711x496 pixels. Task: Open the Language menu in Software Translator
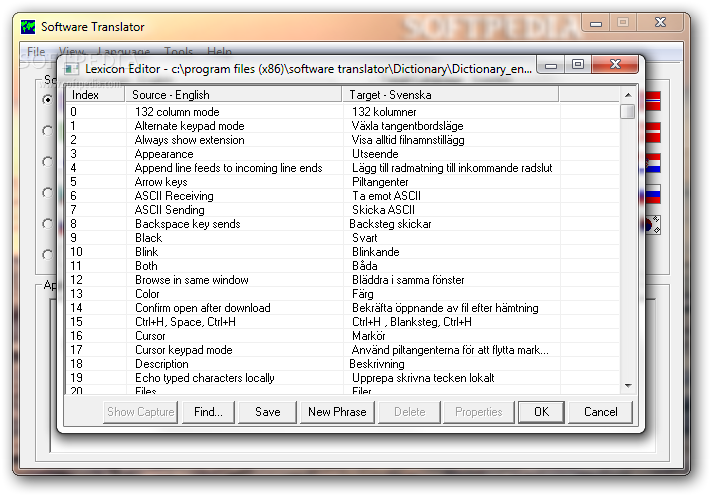(x=124, y=52)
